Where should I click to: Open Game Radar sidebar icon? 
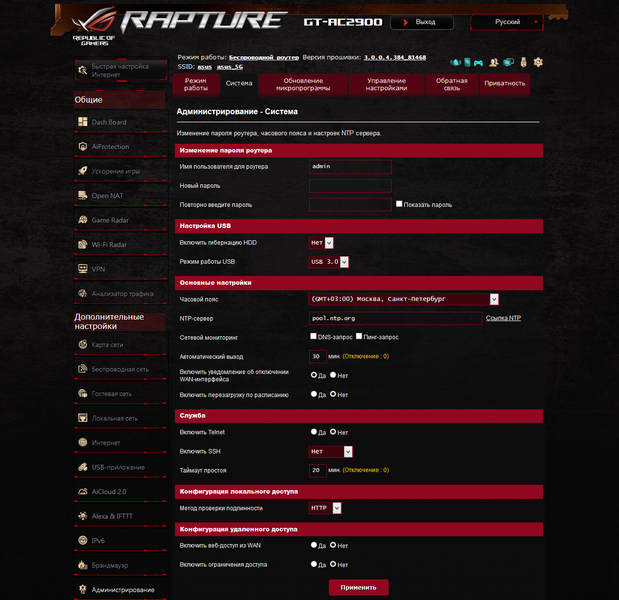pyautogui.click(x=83, y=220)
